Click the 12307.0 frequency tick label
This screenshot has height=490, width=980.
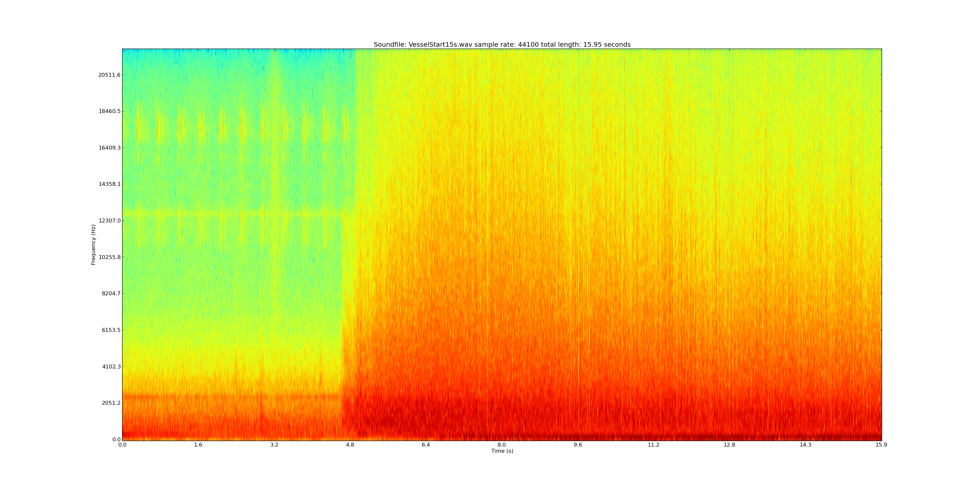point(109,220)
